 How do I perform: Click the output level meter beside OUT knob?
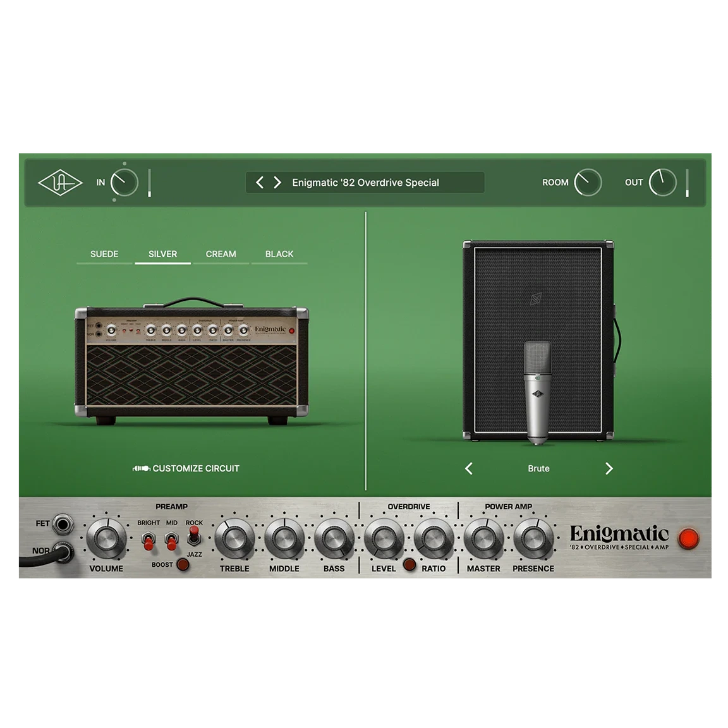(688, 183)
